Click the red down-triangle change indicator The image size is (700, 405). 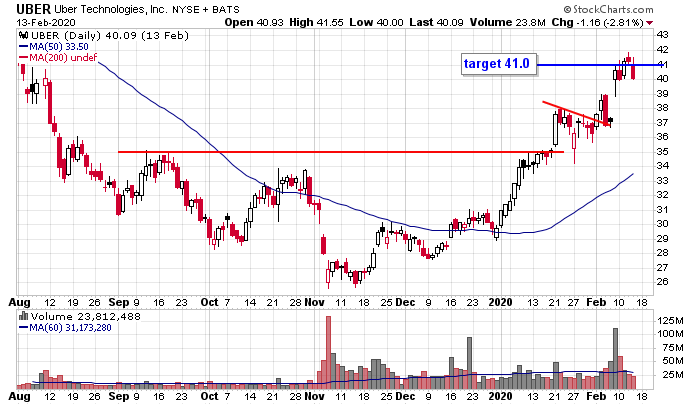[x=650, y=23]
